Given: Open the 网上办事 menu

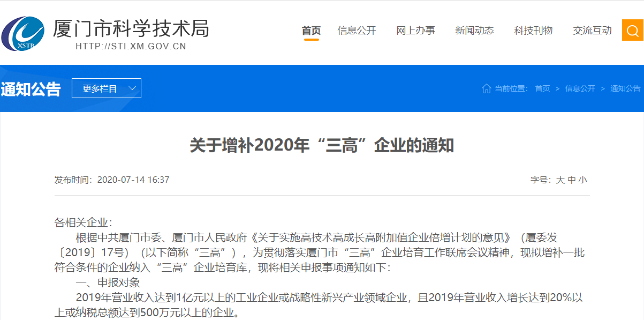Looking at the screenshot, I should click(x=416, y=31).
